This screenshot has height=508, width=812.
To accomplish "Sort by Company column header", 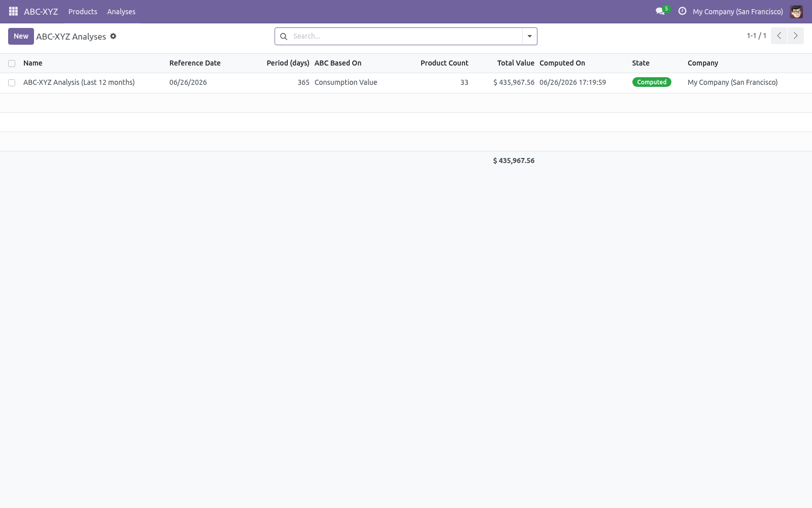I will pos(703,63).
